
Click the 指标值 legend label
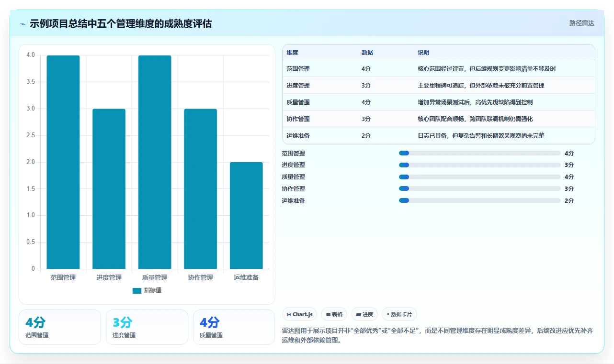[153, 290]
